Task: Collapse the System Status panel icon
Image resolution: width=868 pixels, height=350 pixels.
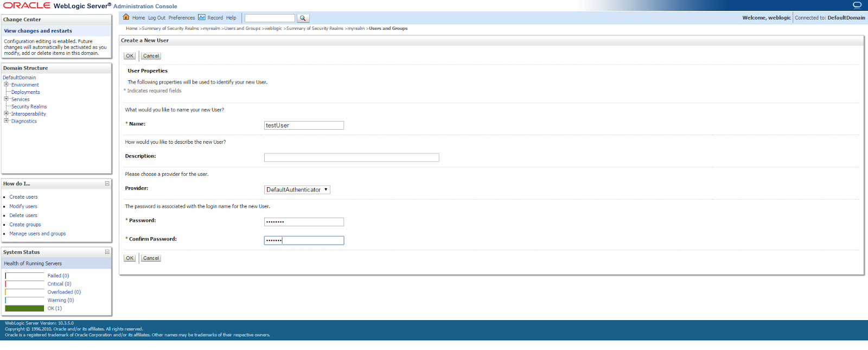Action: tap(107, 252)
